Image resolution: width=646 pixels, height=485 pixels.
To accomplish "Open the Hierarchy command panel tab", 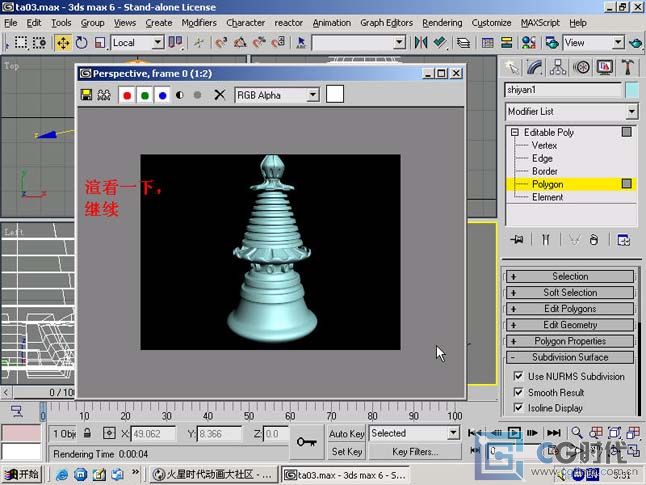I will coord(558,67).
